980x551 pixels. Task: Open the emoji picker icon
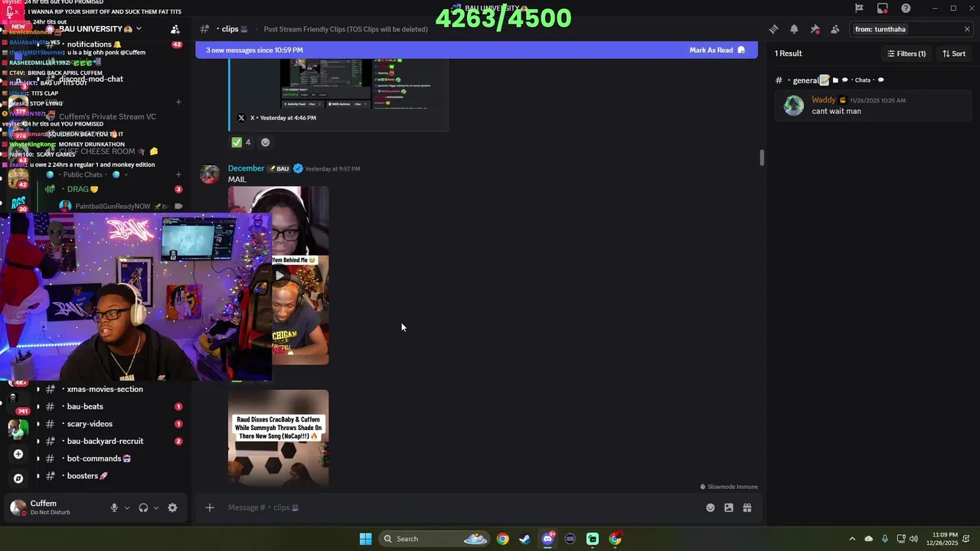[x=710, y=507]
